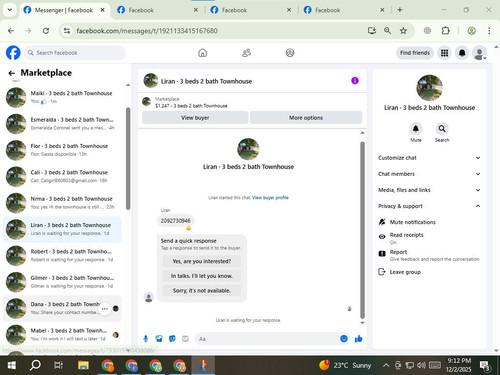Screen dimensions: 500x375
Task: Open Mabel townhouse conversation
Action: [62, 335]
